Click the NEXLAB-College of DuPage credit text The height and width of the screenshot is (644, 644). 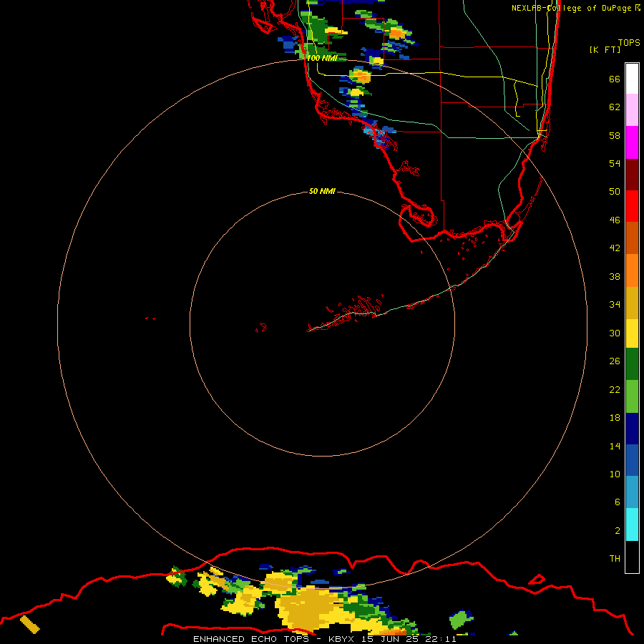click(575, 8)
